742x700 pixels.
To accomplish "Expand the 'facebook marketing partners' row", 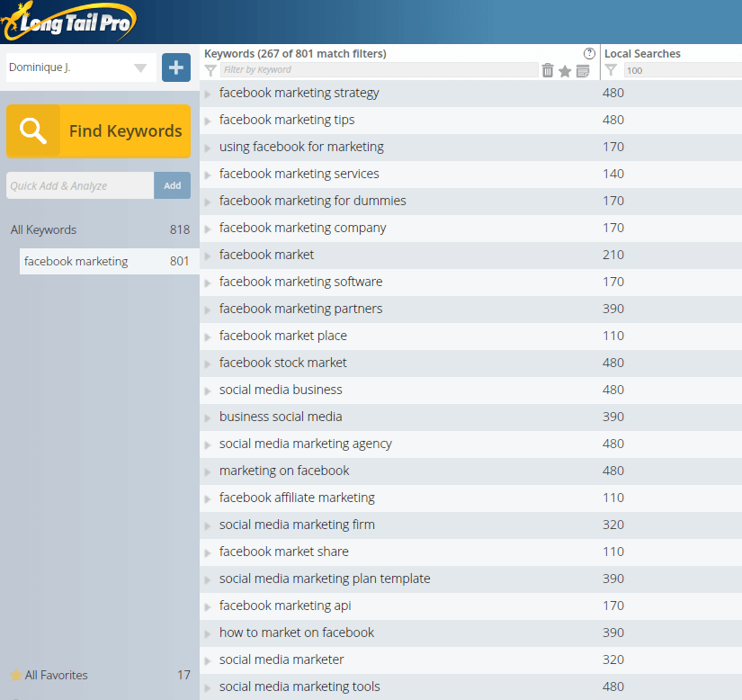I will [207, 310].
